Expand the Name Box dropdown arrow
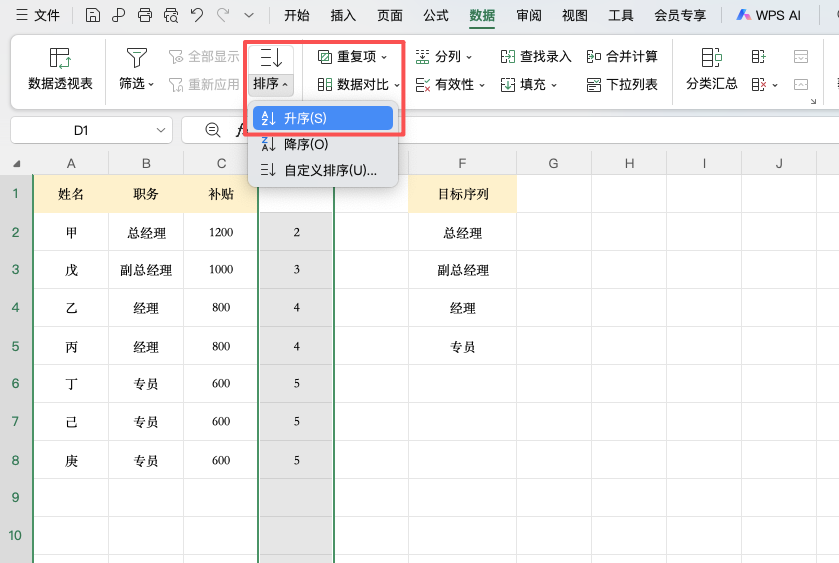 pos(161,130)
